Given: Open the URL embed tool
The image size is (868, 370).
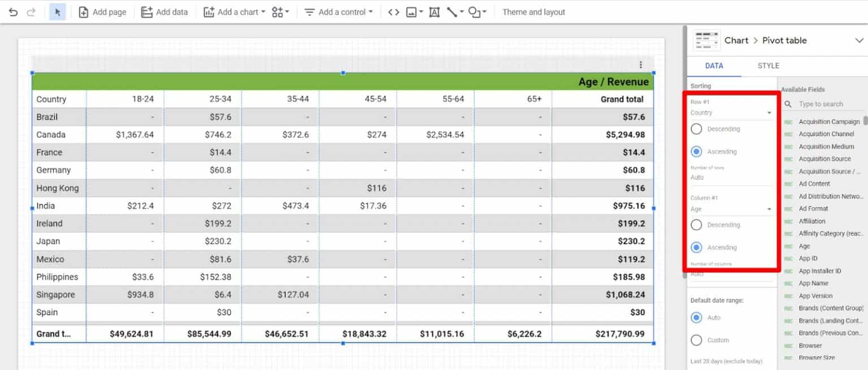Looking at the screenshot, I should pos(394,11).
